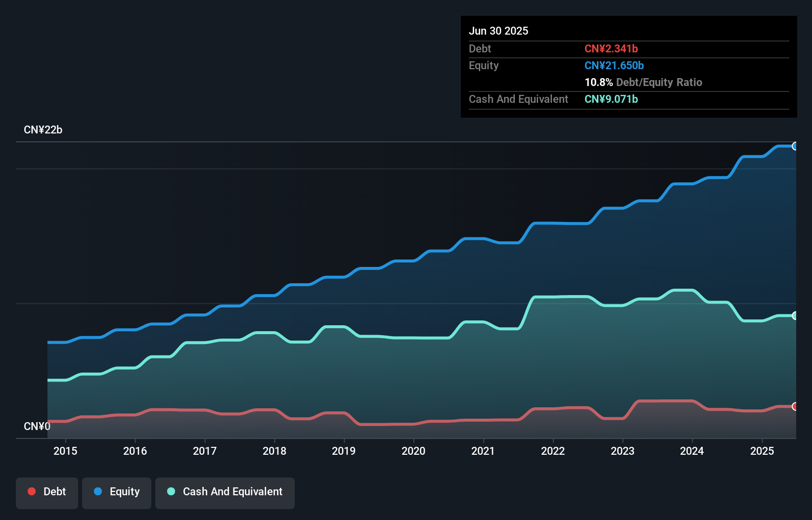
Task: Hide the Cash And Equivalent series
Action: pos(225,492)
